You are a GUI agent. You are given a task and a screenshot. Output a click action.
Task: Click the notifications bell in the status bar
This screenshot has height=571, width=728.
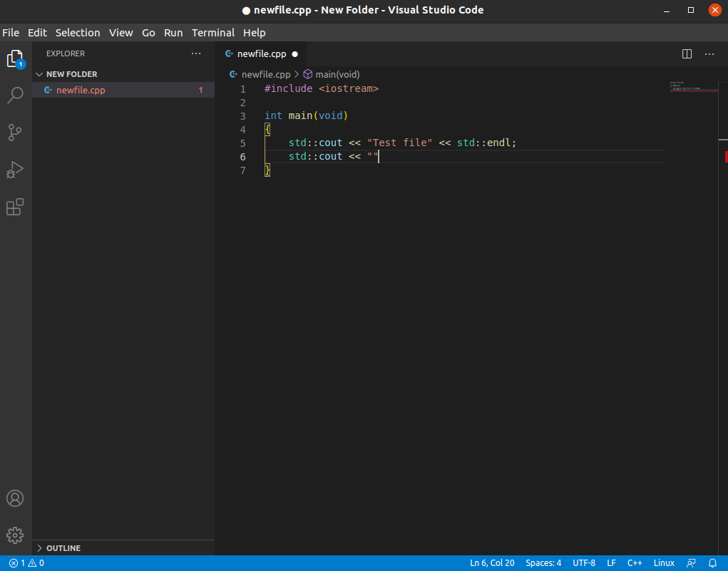(712, 563)
